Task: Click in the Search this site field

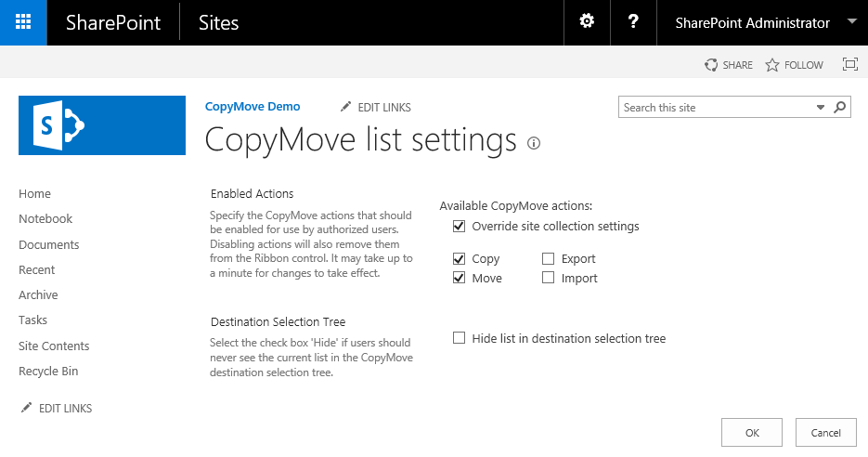Action: pyautogui.click(x=715, y=108)
